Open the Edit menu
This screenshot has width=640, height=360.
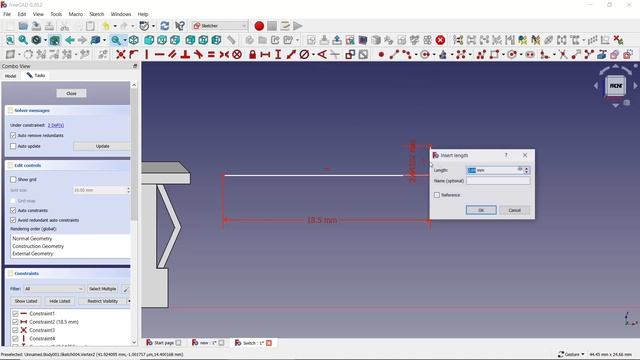(22, 14)
